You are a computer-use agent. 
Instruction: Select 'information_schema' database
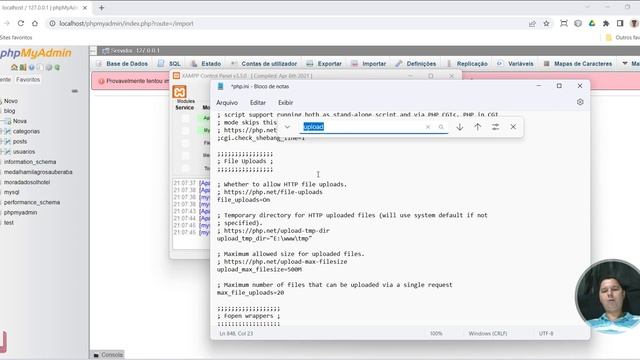click(x=30, y=162)
